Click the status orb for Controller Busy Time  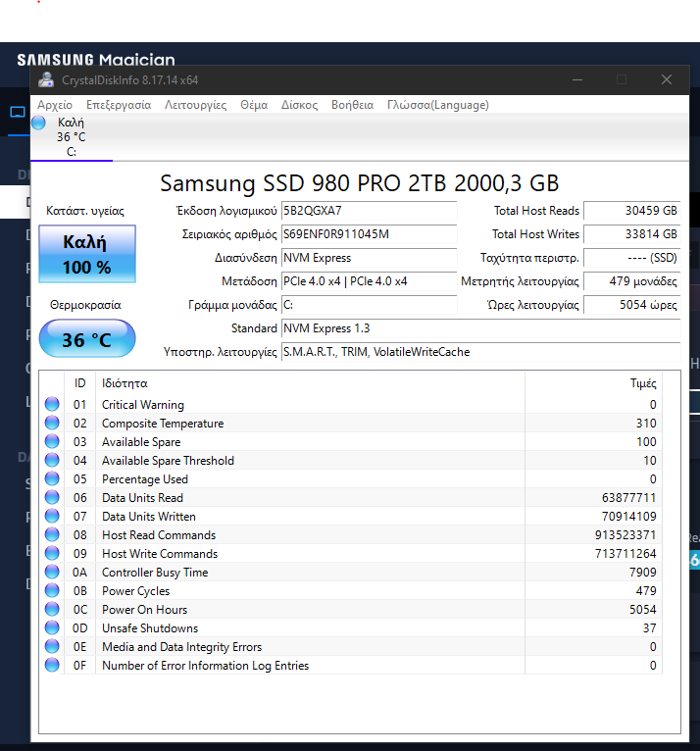coord(52,572)
